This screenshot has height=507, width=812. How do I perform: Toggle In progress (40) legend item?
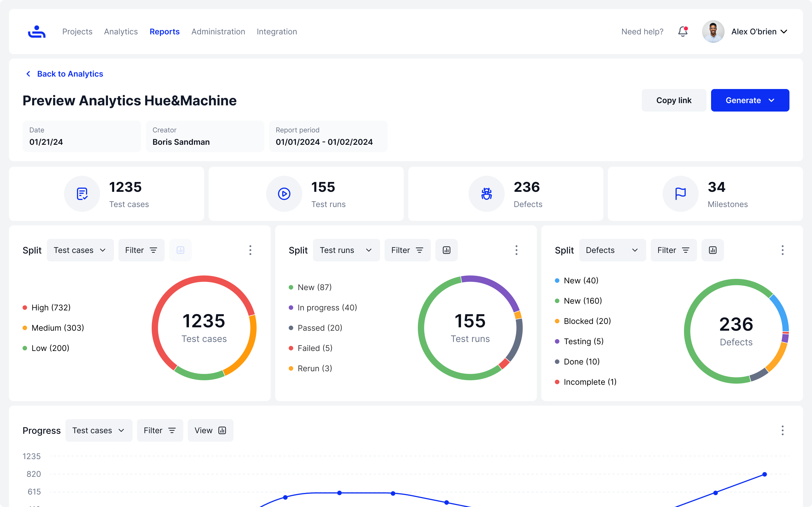click(x=327, y=308)
